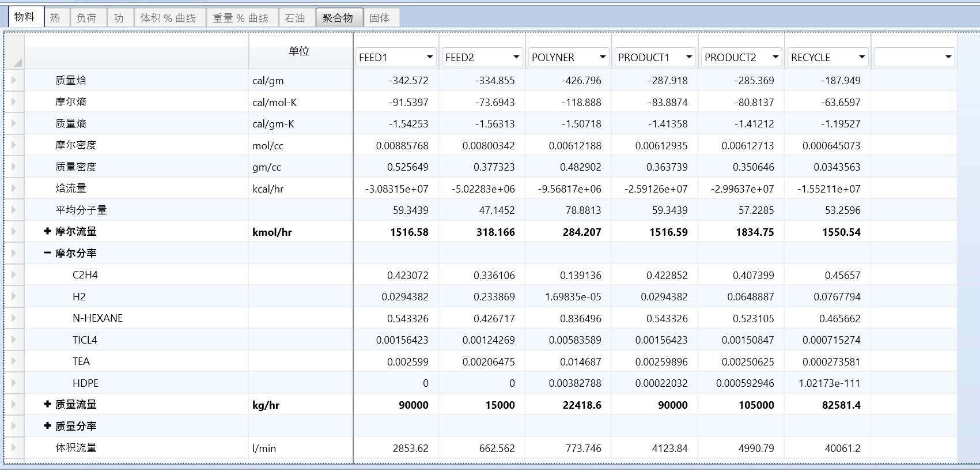Click the N-HEXANE component label
Screen dimensions: 980x471
97,318
